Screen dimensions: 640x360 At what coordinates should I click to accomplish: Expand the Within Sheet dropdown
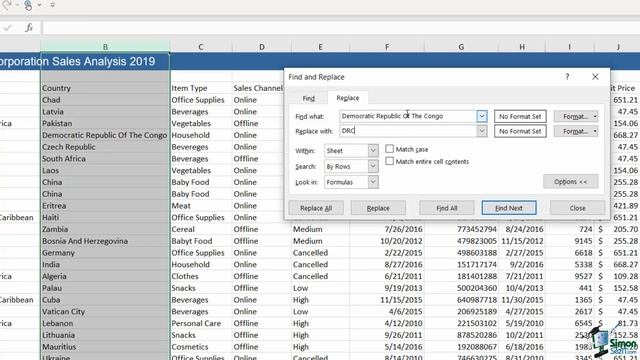coord(373,151)
